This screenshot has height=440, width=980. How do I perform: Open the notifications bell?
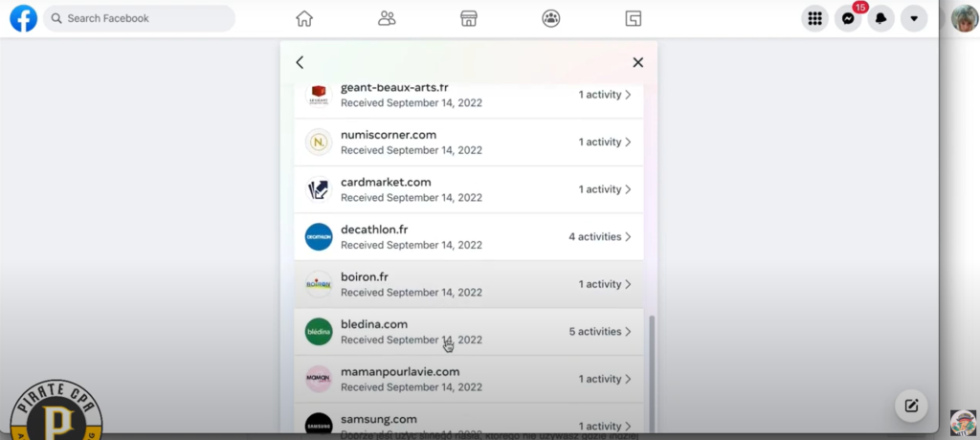tap(881, 19)
